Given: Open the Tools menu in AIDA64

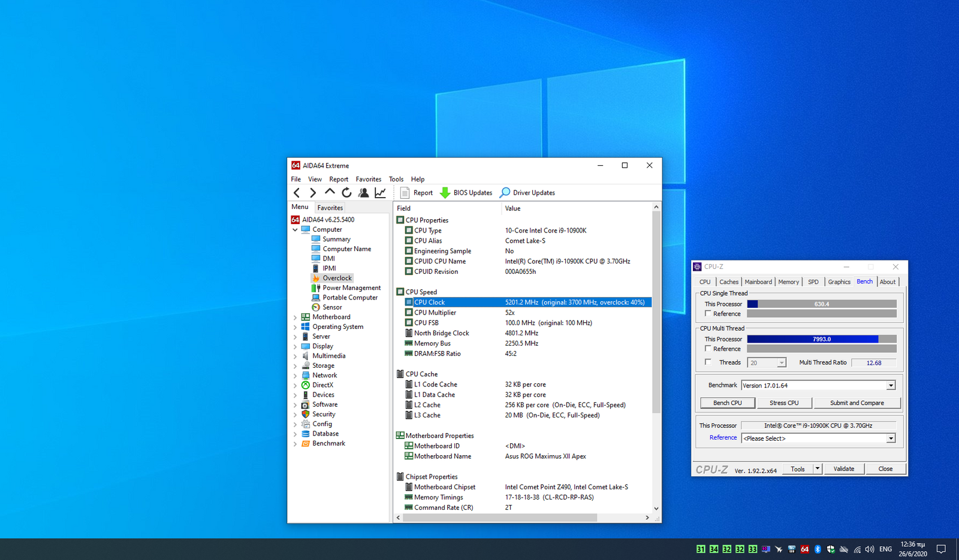Looking at the screenshot, I should 396,179.
